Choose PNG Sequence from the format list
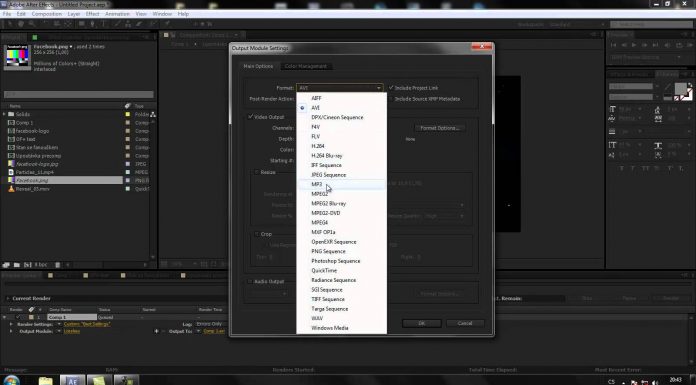This screenshot has height=385, width=696. point(341,251)
